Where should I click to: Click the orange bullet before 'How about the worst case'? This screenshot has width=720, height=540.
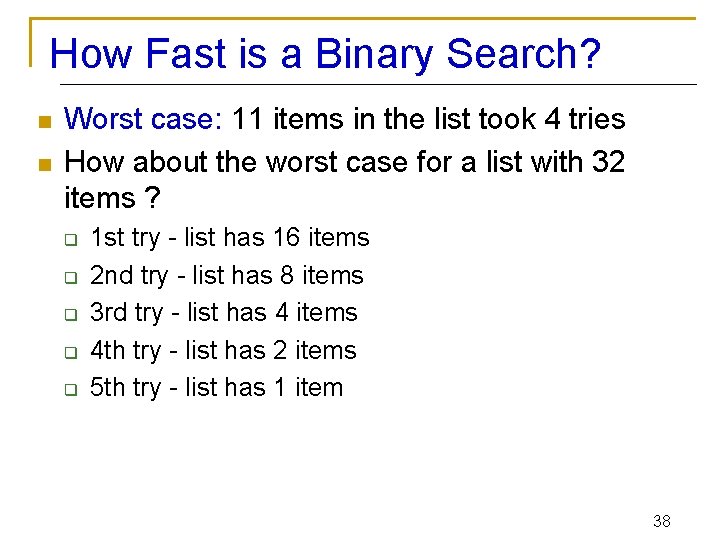tap(45, 164)
